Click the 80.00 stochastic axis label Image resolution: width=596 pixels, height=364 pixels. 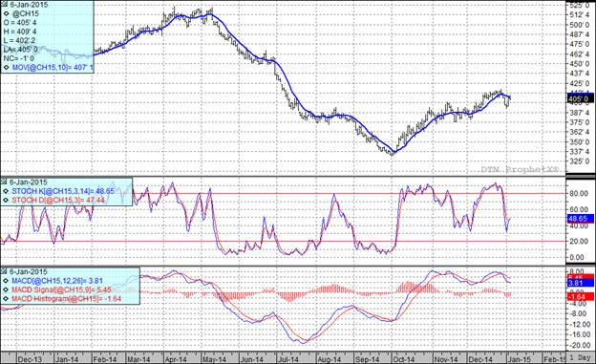579,194
